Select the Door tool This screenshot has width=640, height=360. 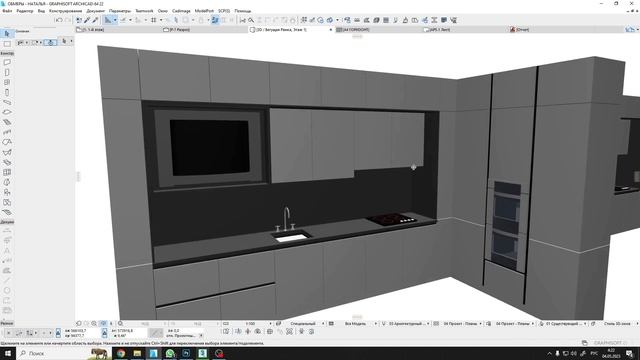(x=7, y=73)
